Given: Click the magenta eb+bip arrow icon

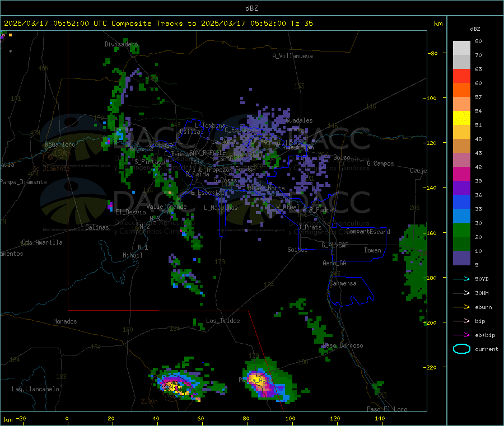Looking at the screenshot, I should coord(461,335).
